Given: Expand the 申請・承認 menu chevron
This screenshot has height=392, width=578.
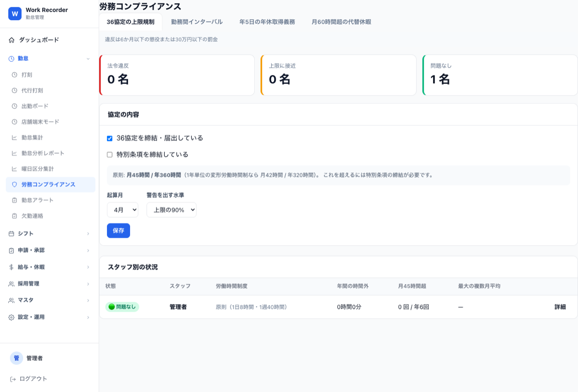Looking at the screenshot, I should point(88,250).
